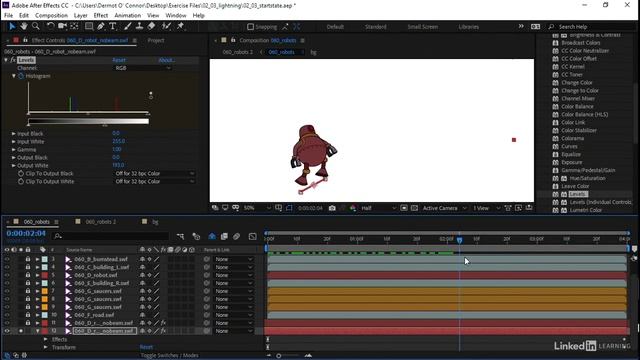640x360 pixels.
Task: Unlock the 060_E_building_R.swf layer
Action: click(x=28, y=283)
